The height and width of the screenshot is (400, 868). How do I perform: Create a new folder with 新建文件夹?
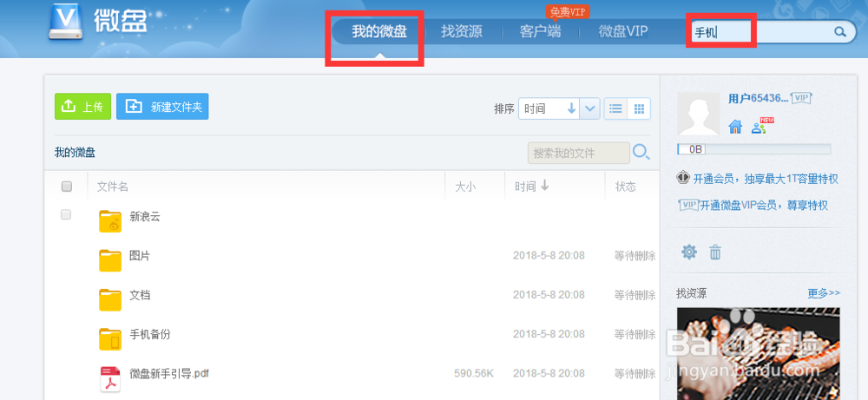point(162,107)
